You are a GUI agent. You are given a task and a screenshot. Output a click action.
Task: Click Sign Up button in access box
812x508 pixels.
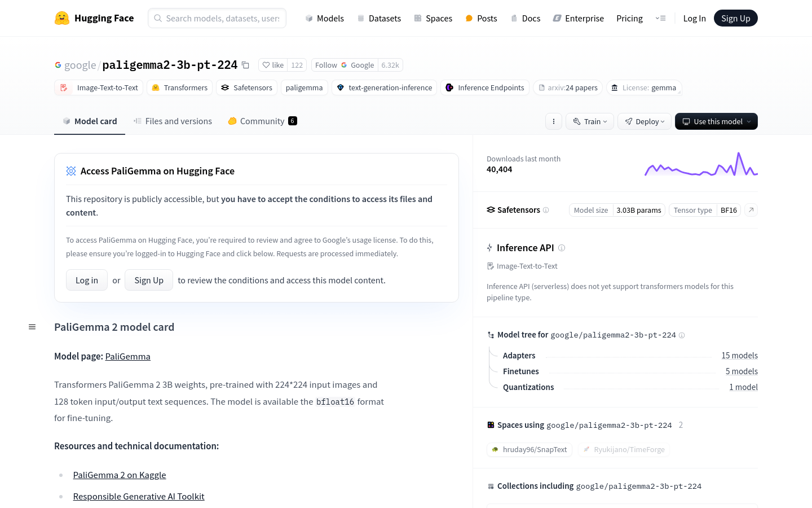coord(149,280)
